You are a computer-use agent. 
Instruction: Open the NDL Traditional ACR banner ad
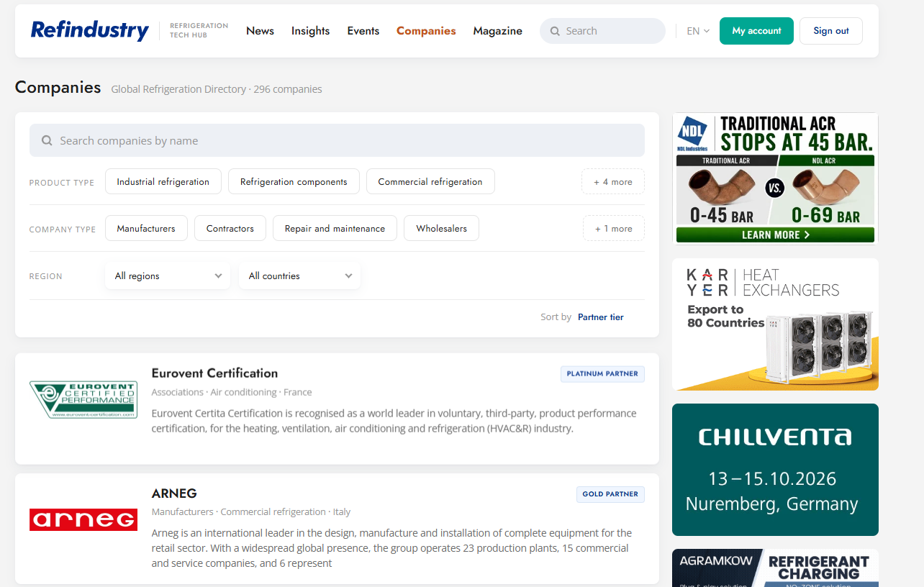(775, 178)
